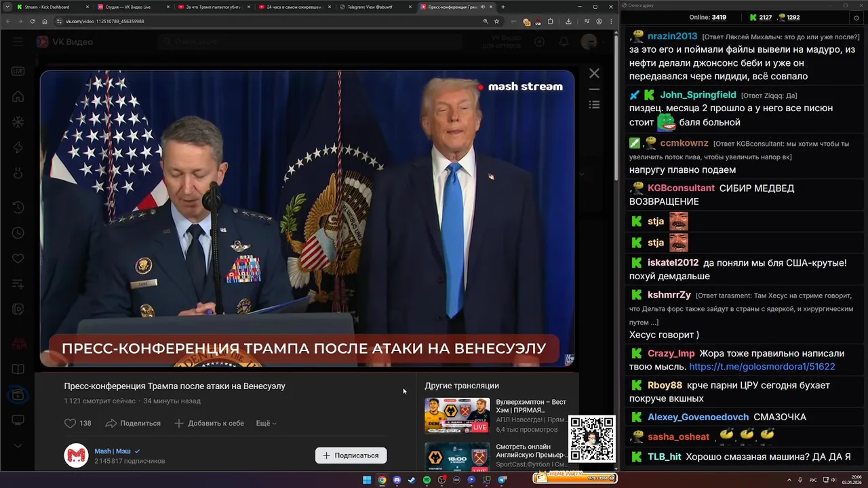Screen dimensions: 868x488
Task: Open VK sidebar Home icon
Action: 18,97
